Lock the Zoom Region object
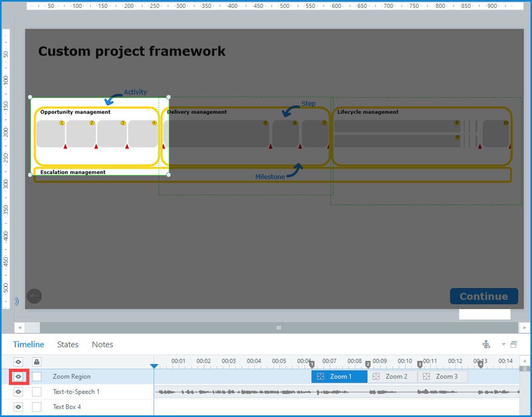Image resolution: width=532 pixels, height=417 pixels. [x=37, y=377]
